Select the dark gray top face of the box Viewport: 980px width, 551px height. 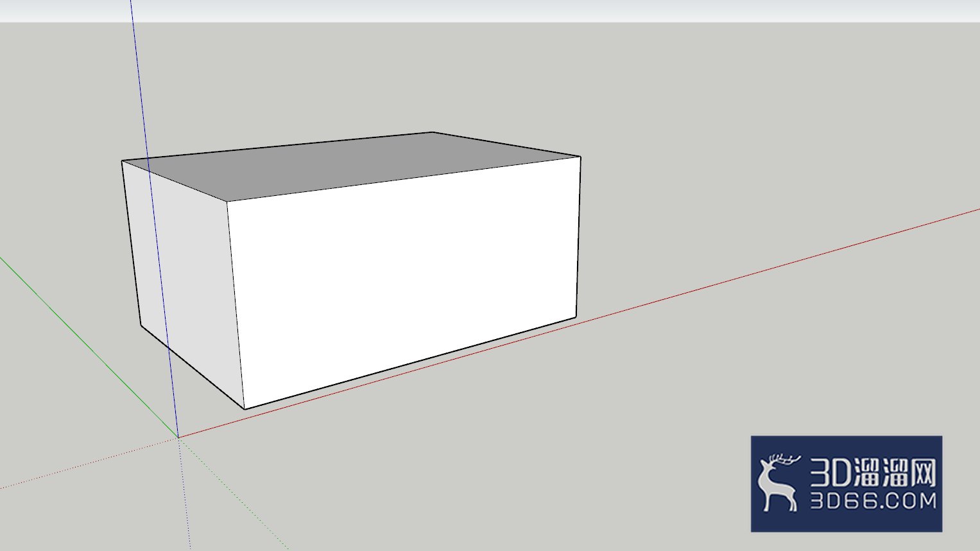click(x=352, y=166)
